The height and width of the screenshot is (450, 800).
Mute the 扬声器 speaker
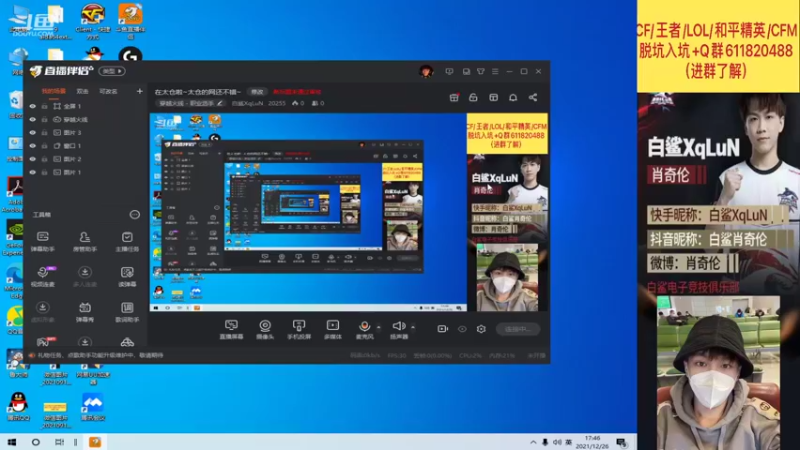point(398,326)
